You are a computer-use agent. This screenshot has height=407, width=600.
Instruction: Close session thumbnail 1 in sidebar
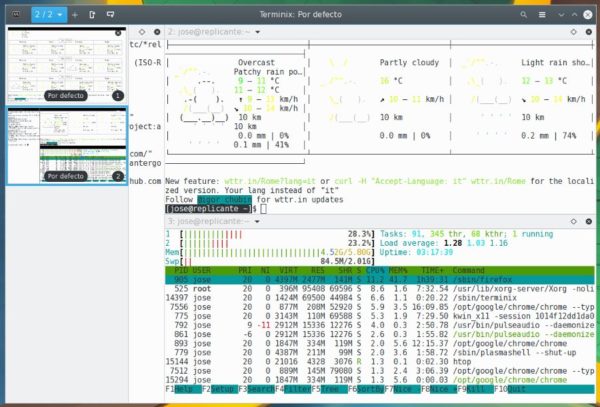pos(118,33)
